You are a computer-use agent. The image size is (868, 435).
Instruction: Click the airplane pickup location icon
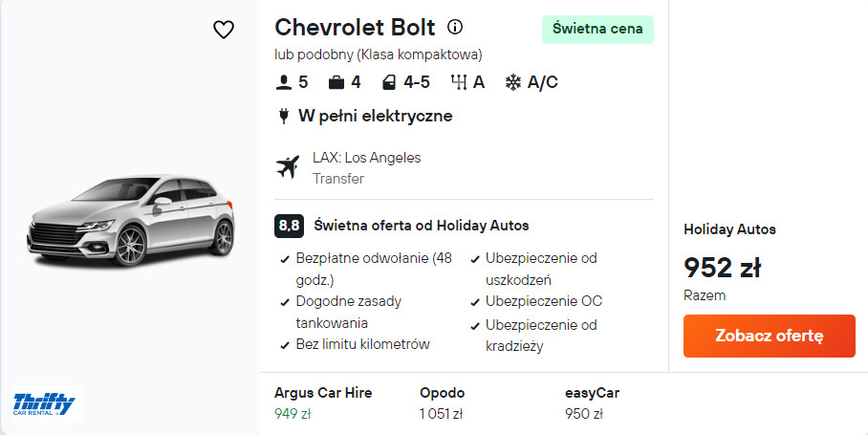coord(288,166)
